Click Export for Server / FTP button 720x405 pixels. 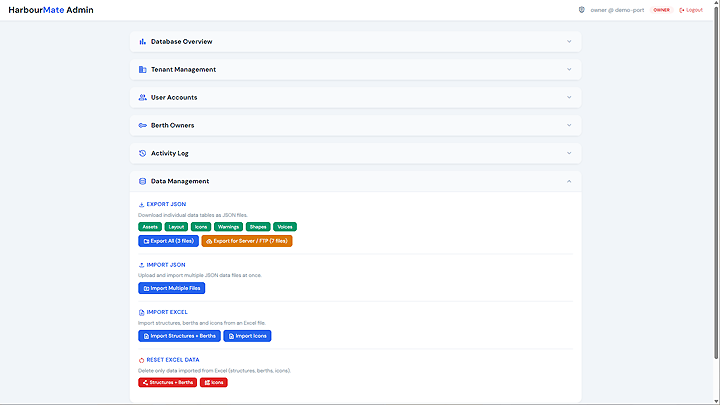click(x=247, y=241)
